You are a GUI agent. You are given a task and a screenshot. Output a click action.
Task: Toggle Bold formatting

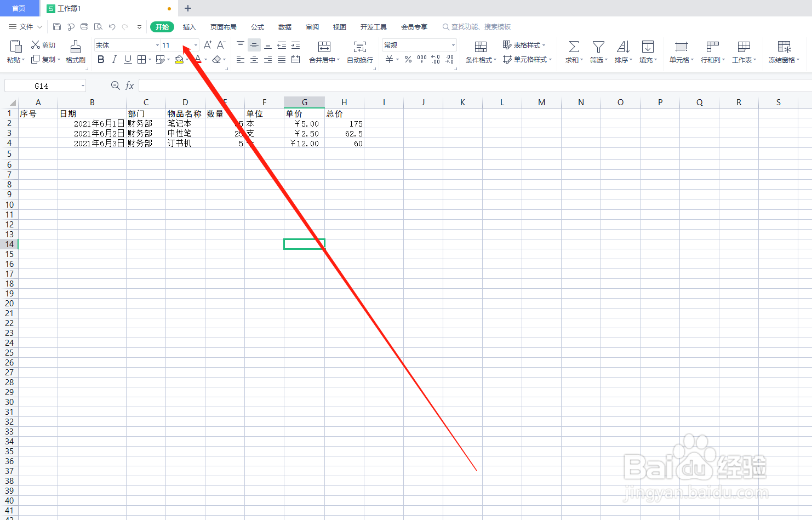click(x=101, y=59)
